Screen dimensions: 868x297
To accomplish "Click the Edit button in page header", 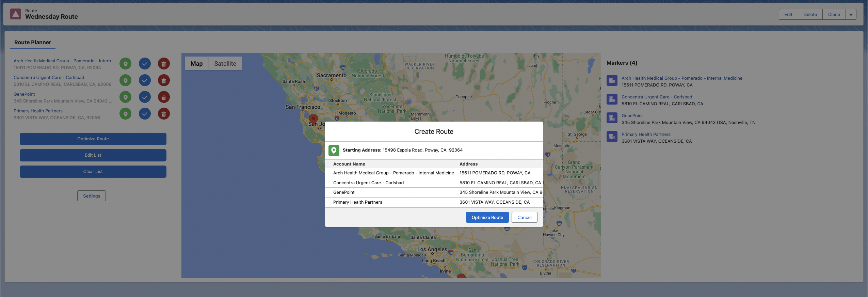I will [788, 14].
